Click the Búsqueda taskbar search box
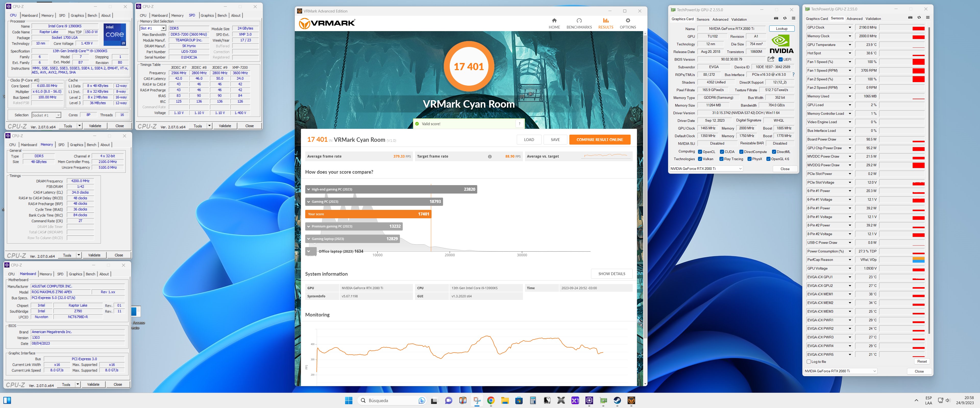Screen dimensions: 980x408 [392, 400]
